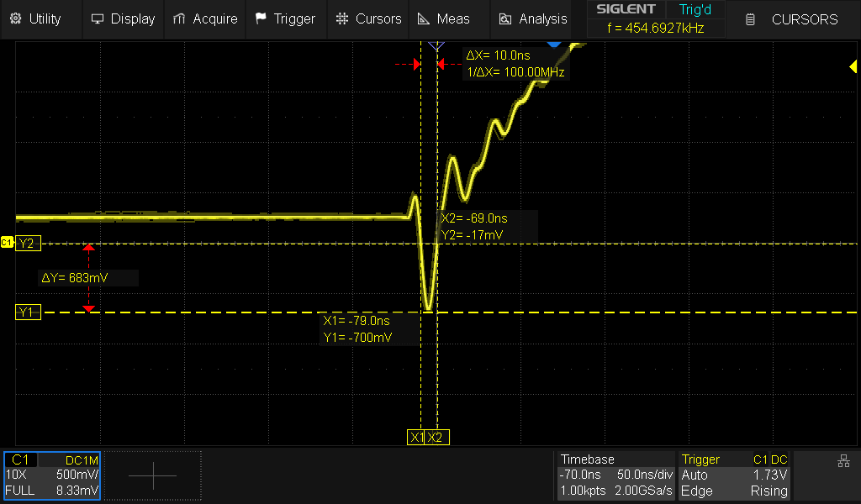Click the yellow trigger level arrow
861x504 pixels.
(x=853, y=67)
